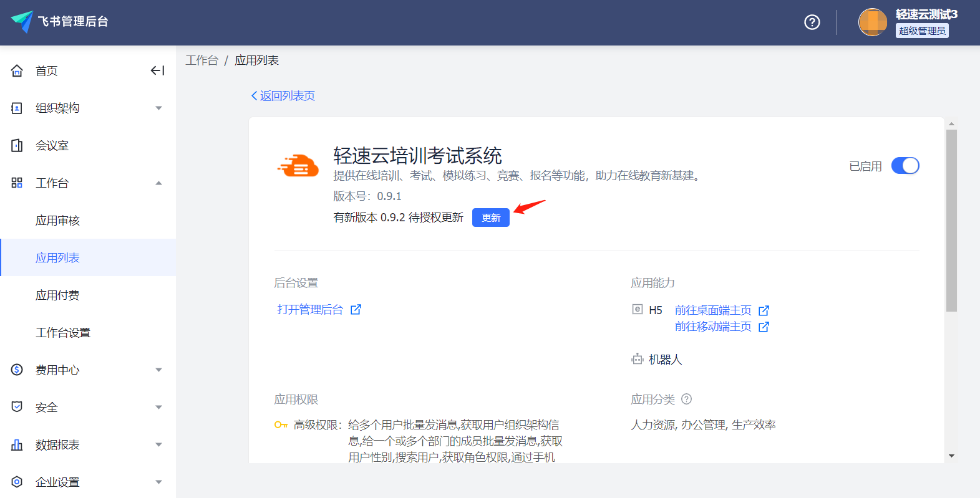Image resolution: width=980 pixels, height=498 pixels.
Task: Click the external link icon beside 打开管理后台
Action: point(356,310)
